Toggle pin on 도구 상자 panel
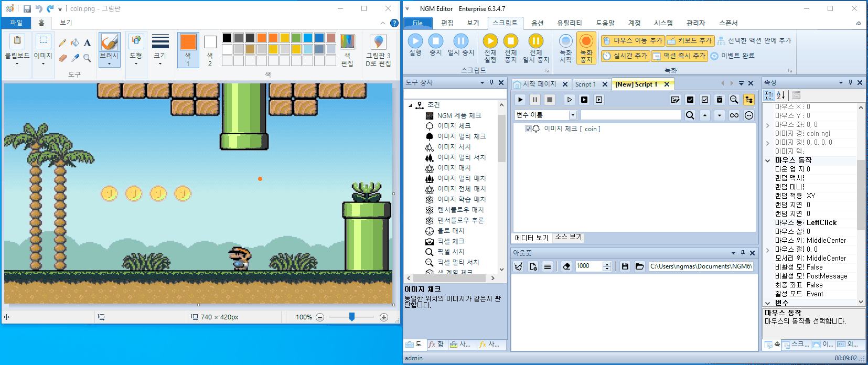Screen dimensions: 868x365 [491, 83]
